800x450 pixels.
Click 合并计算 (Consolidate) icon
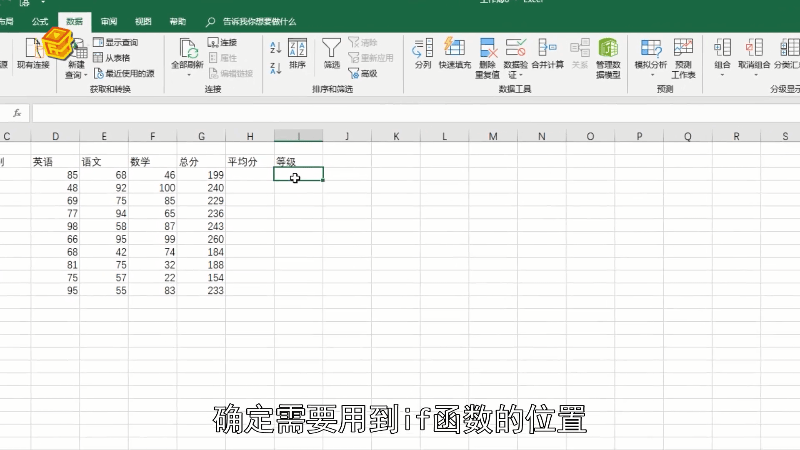click(547, 52)
